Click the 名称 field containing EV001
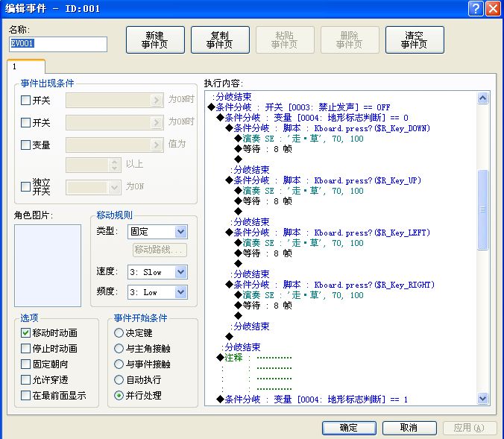This screenshot has height=439, width=504. 58,44
